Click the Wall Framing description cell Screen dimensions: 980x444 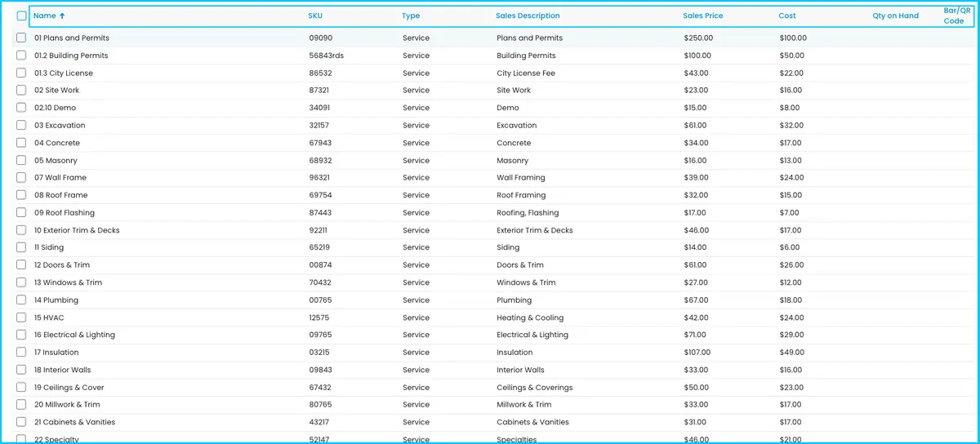pyautogui.click(x=521, y=177)
